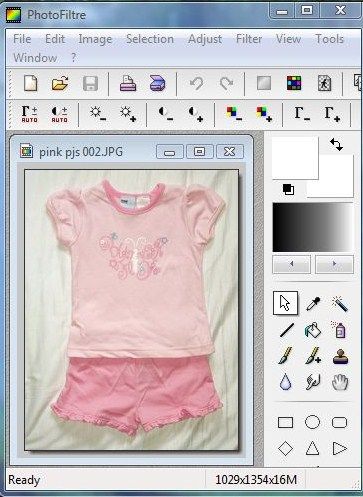Screen dimensions: 363x497
Task: Click the pink pjs 002.JPG image canvas
Action: [131, 310]
